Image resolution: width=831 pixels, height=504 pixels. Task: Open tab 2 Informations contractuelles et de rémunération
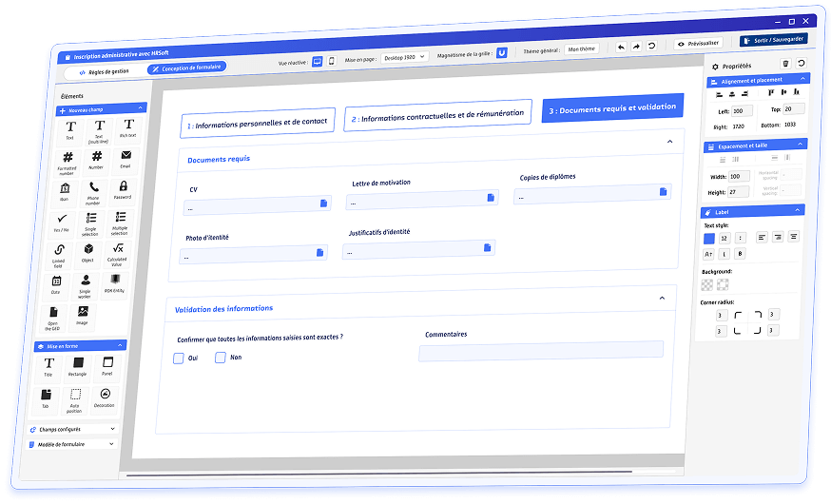pos(437,115)
